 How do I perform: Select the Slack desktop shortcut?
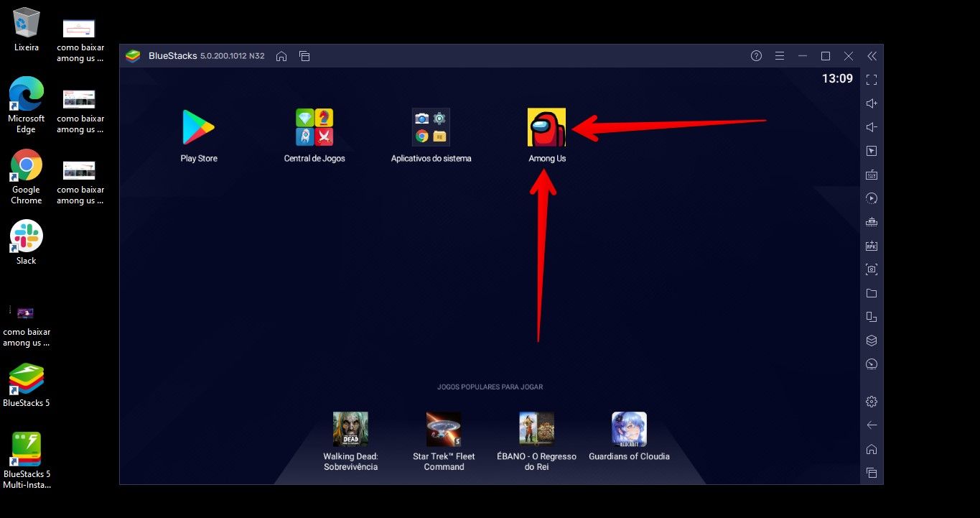coord(27,242)
